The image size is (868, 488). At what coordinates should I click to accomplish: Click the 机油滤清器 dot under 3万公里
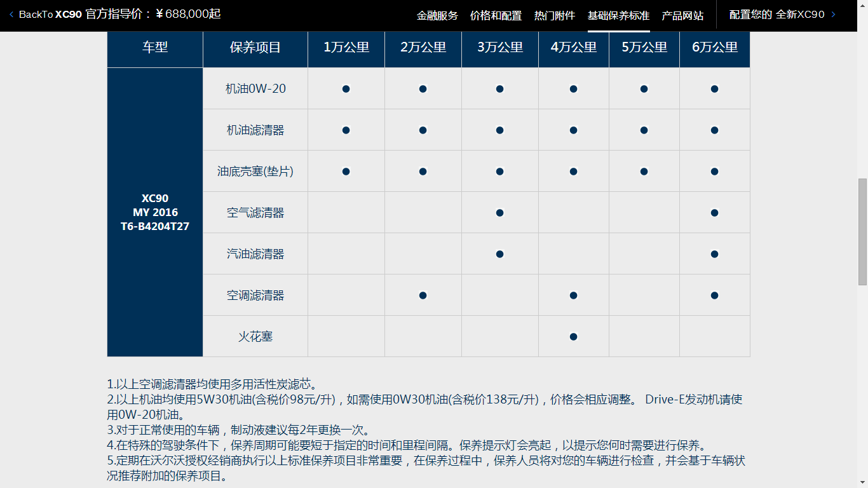(x=499, y=130)
